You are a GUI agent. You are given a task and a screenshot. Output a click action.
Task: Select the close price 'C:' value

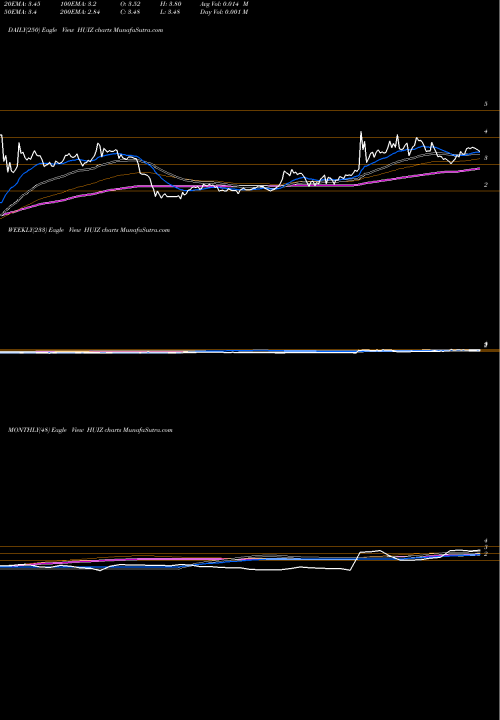pyautogui.click(x=131, y=12)
